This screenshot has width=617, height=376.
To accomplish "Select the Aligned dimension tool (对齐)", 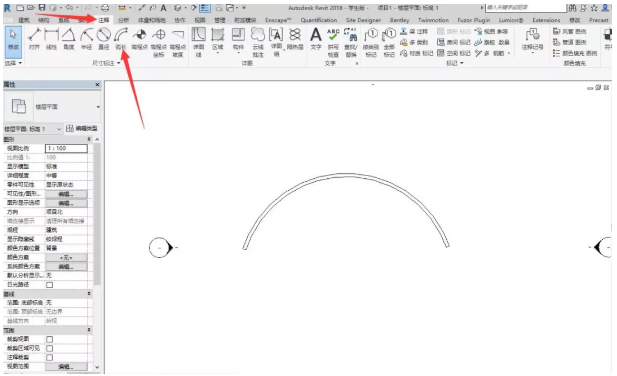I will pyautogui.click(x=34, y=39).
